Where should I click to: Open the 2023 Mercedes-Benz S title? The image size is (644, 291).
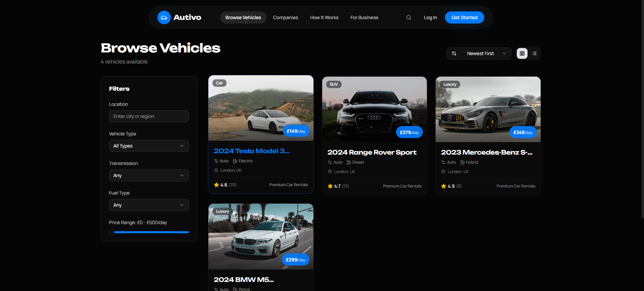click(x=487, y=152)
